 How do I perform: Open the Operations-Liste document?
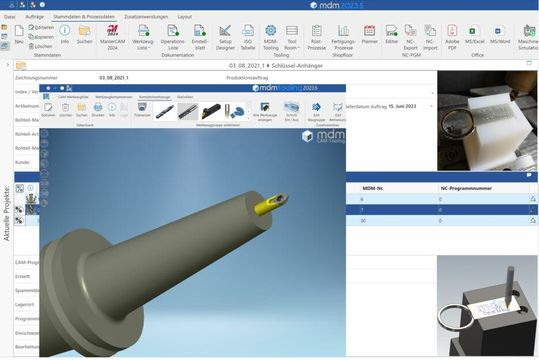173,37
